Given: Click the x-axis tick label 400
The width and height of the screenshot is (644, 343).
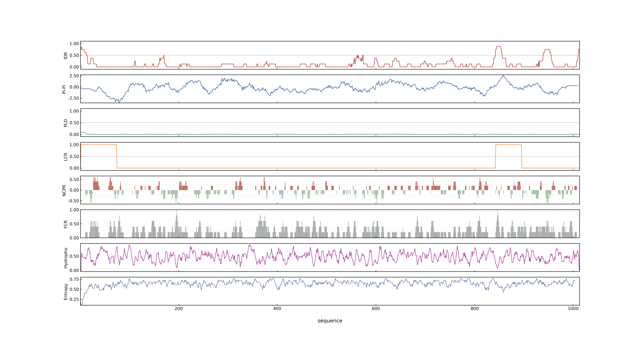Looking at the screenshot, I should pos(277,309).
